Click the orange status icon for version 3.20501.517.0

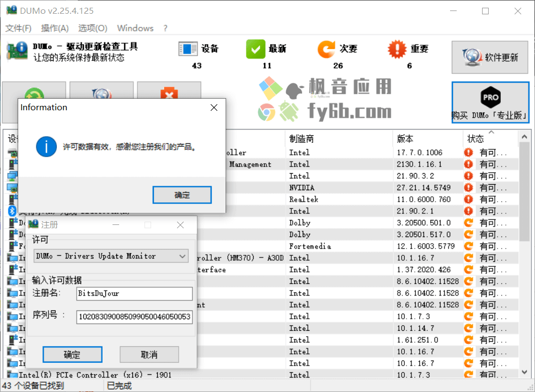click(468, 234)
